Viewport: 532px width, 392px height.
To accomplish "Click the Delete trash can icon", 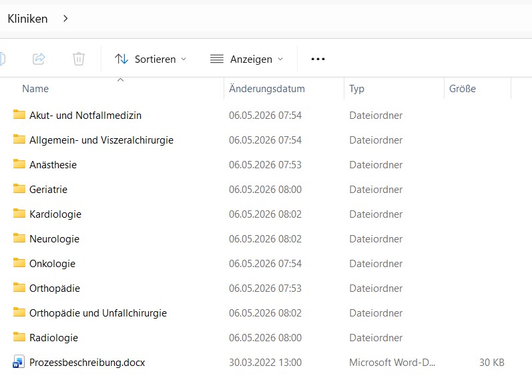I will pyautogui.click(x=78, y=59).
